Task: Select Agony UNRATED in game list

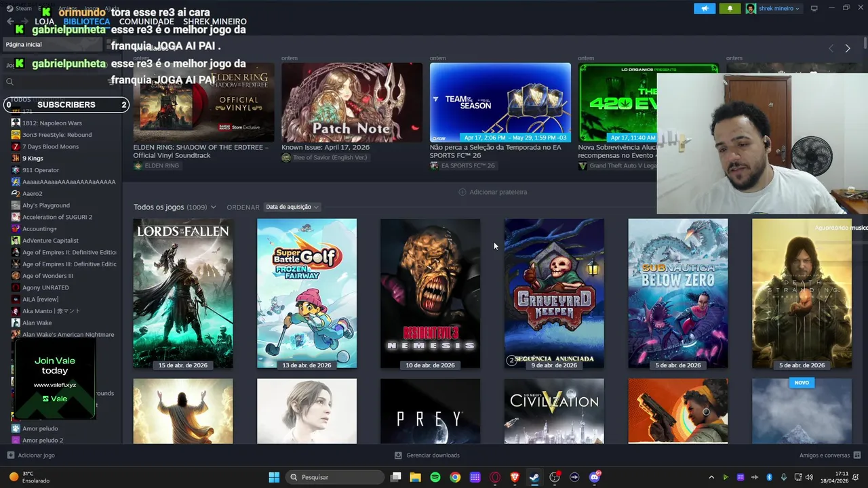Action: tap(45, 287)
